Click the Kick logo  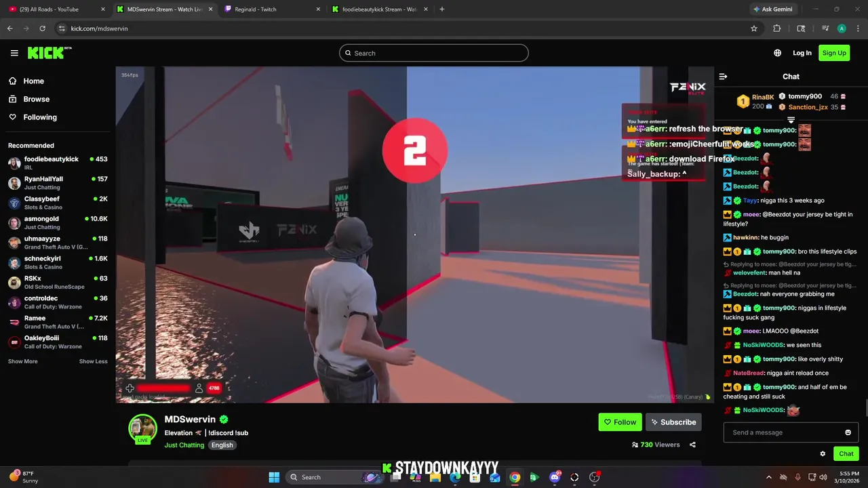50,53
